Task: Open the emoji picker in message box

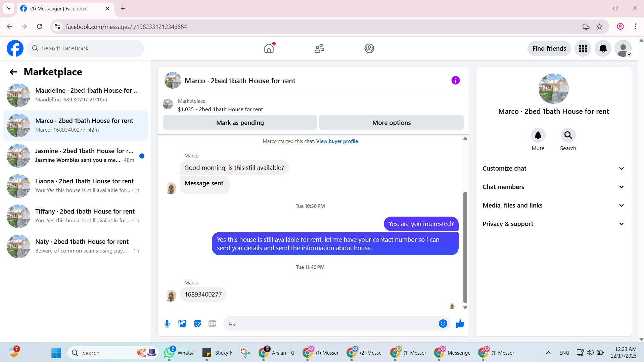Action: 443,324
